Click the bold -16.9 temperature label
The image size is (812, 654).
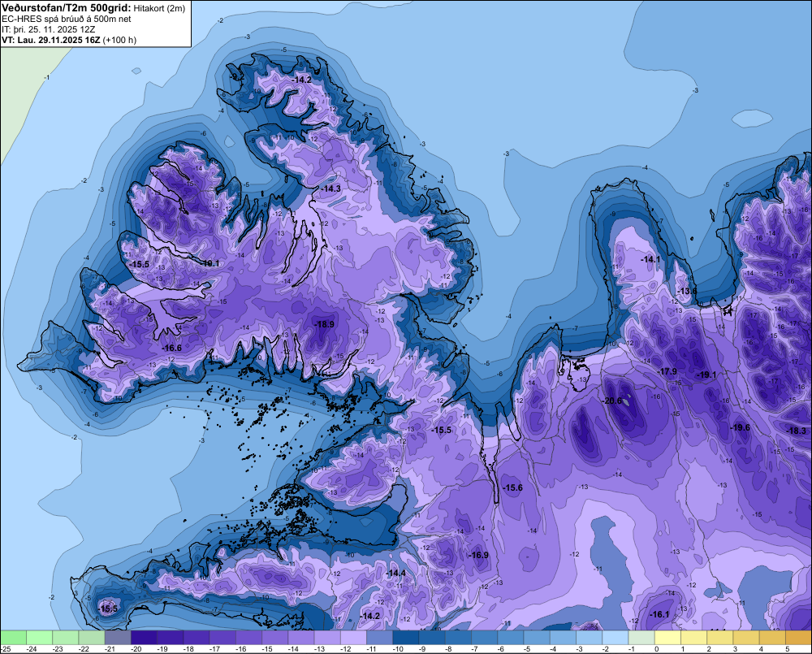(x=478, y=555)
